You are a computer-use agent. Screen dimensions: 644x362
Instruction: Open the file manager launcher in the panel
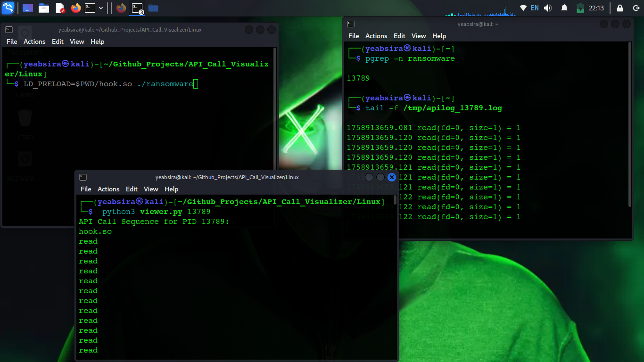coord(44,8)
